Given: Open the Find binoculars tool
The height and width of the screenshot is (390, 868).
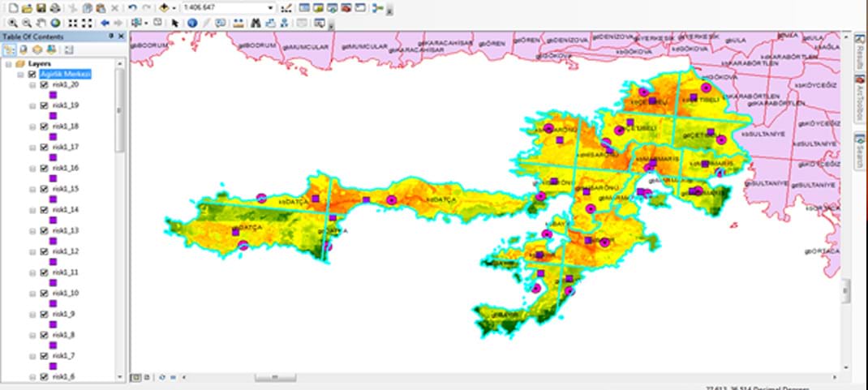Looking at the screenshot, I should click(256, 24).
